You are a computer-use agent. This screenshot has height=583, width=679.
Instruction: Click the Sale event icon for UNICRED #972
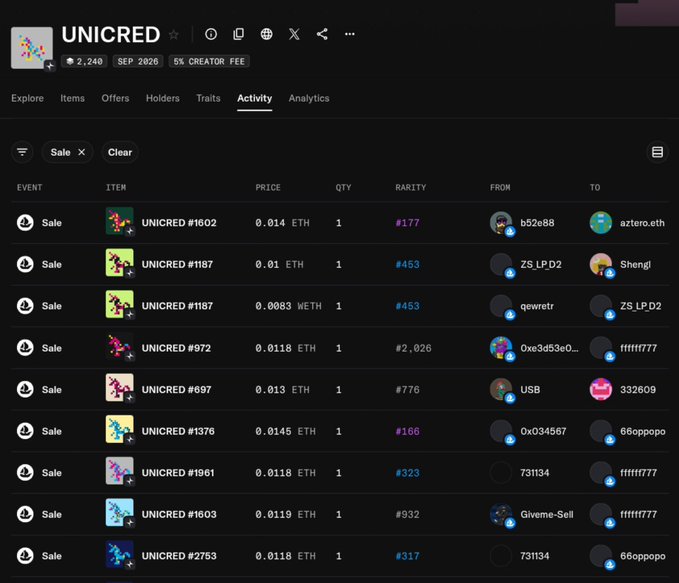coord(25,348)
